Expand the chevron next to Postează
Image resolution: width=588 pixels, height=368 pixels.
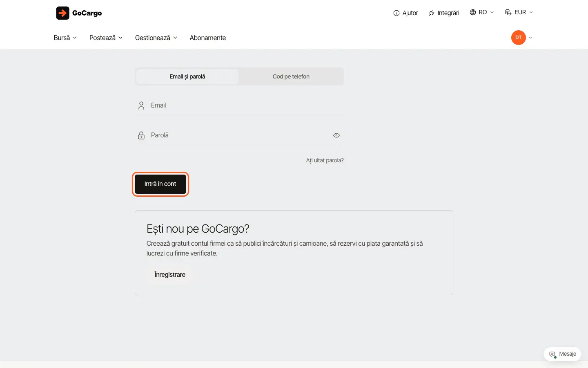120,38
